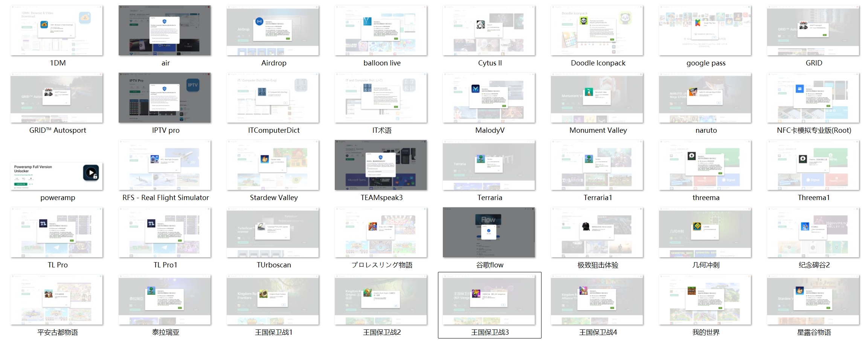Click the 'Cytus II' file name label
This screenshot has height=349, width=868.
pos(490,63)
